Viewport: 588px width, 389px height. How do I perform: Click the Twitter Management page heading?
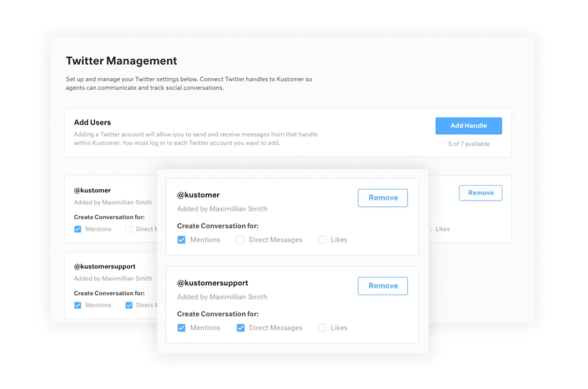121,61
